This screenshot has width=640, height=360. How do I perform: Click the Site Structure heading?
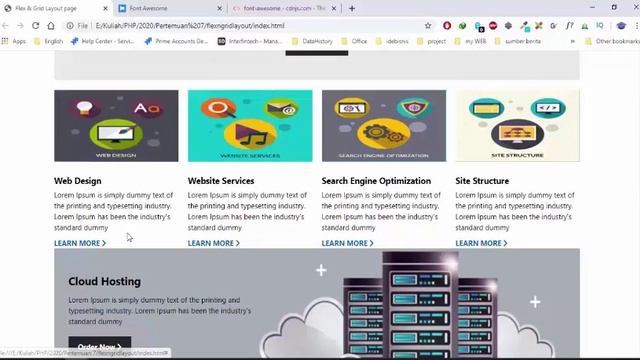[x=482, y=181]
